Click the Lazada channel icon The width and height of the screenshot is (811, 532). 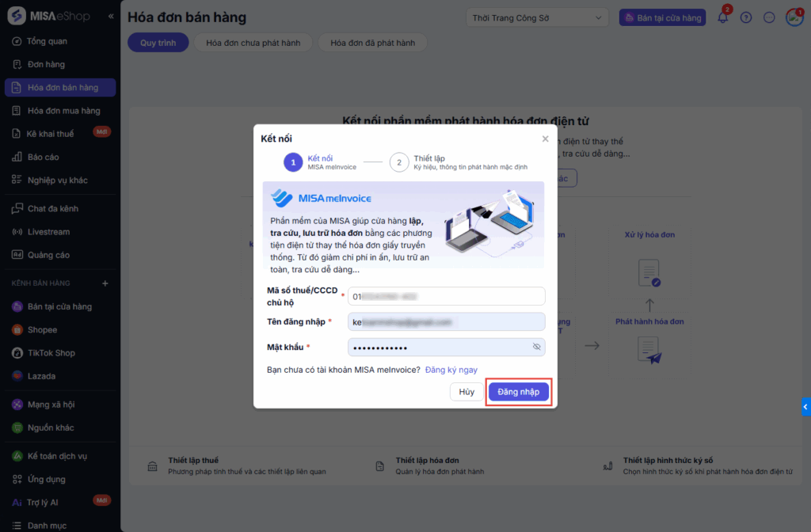(x=17, y=376)
